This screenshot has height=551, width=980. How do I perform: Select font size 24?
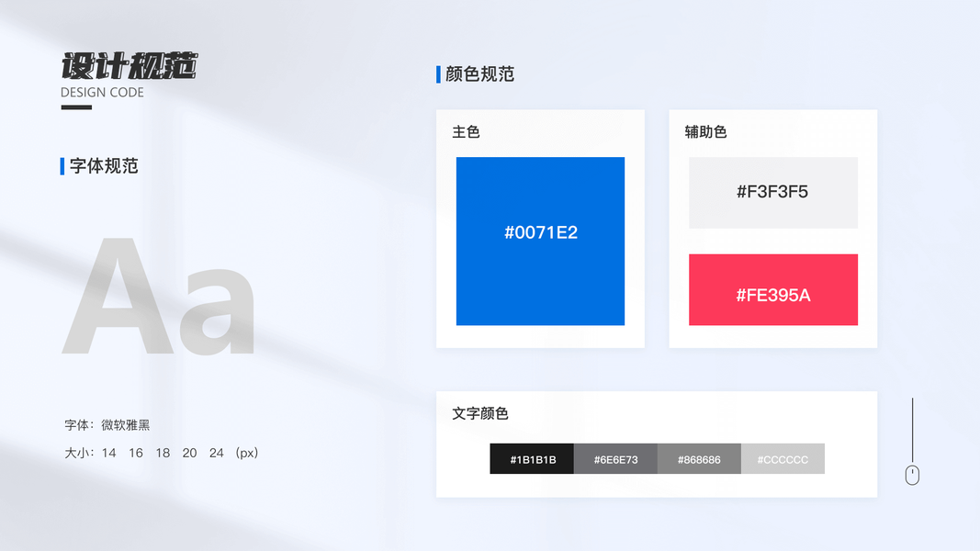point(216,453)
